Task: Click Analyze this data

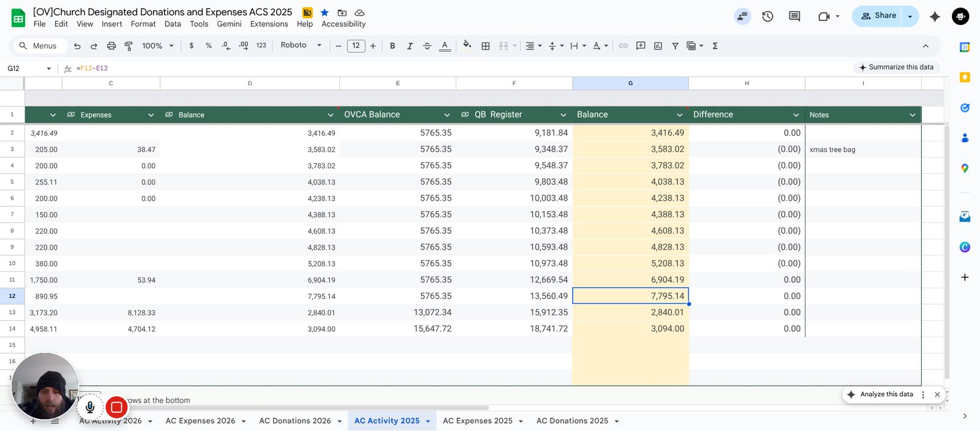Action: (x=881, y=394)
